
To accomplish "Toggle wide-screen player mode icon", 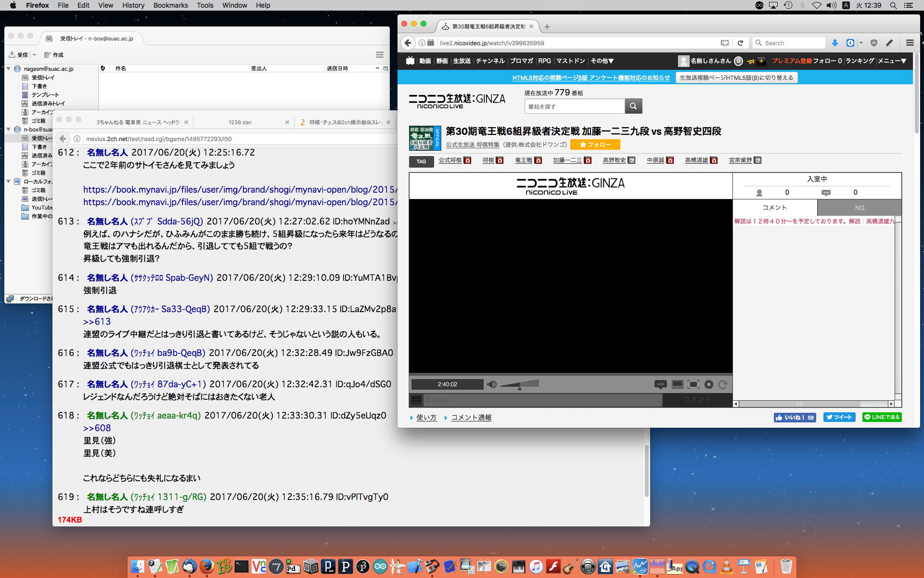I will pyautogui.click(x=677, y=384).
